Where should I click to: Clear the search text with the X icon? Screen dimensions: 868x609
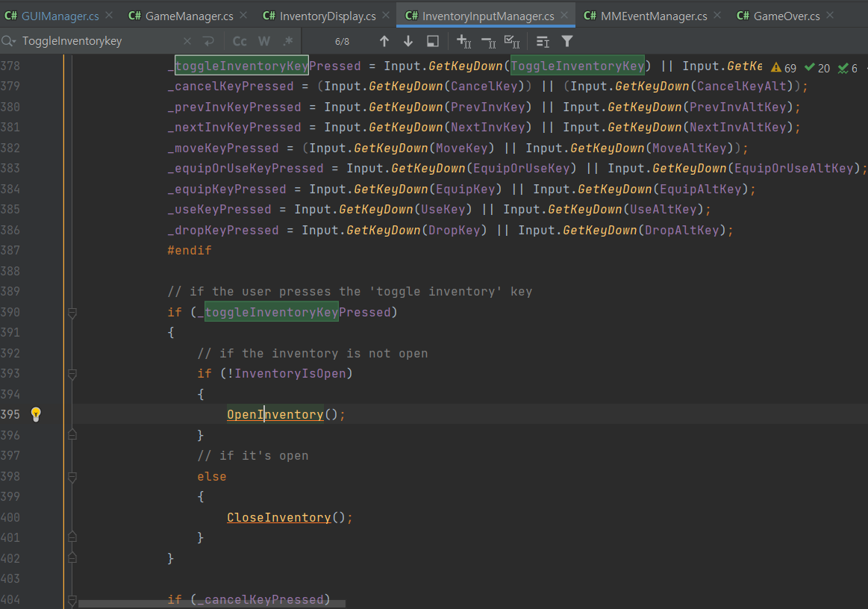pyautogui.click(x=187, y=41)
